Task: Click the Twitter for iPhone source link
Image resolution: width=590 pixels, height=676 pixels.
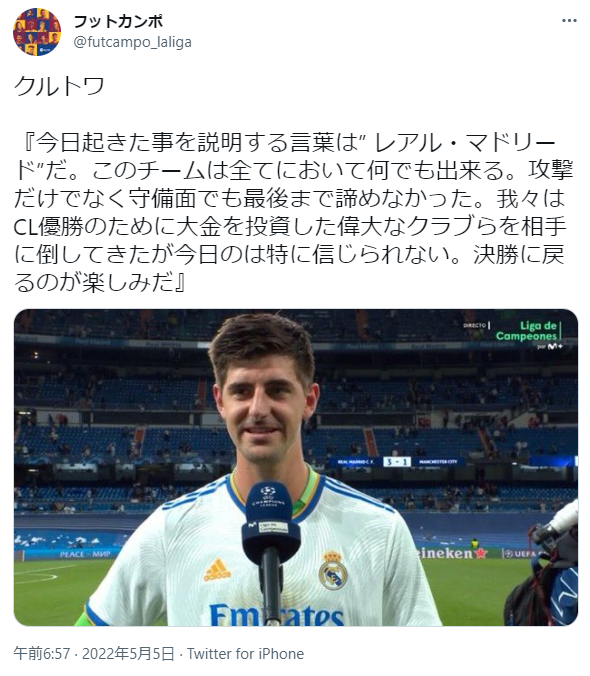Action: [246, 654]
